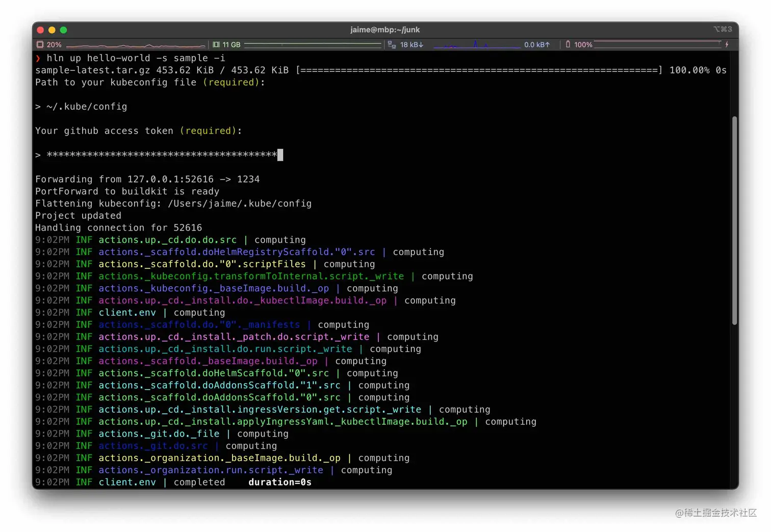
Task: Click log entry doAddonsScaffold."0".src
Action: [x=222, y=398]
